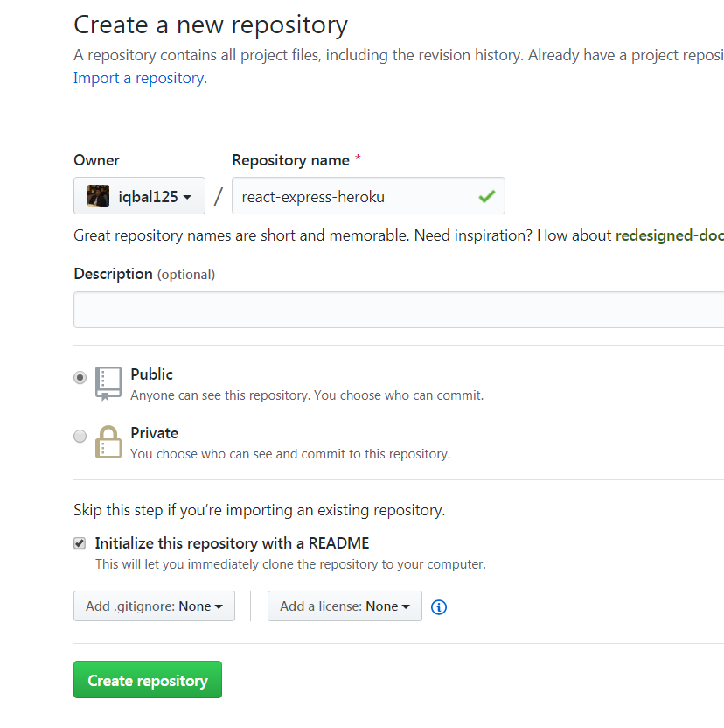Click the Initialize repository with a README label
724x728 pixels.
[231, 542]
